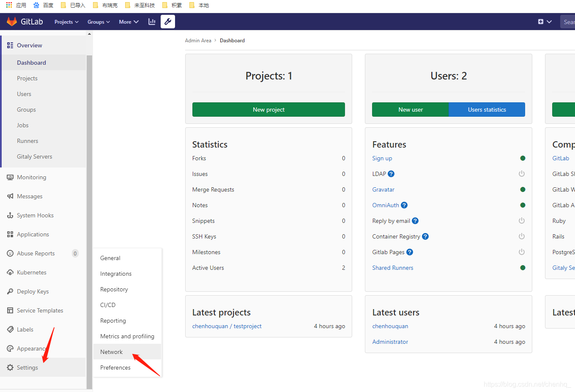Open the Projects dropdown in navbar
This screenshot has width=575, height=392.
[66, 22]
